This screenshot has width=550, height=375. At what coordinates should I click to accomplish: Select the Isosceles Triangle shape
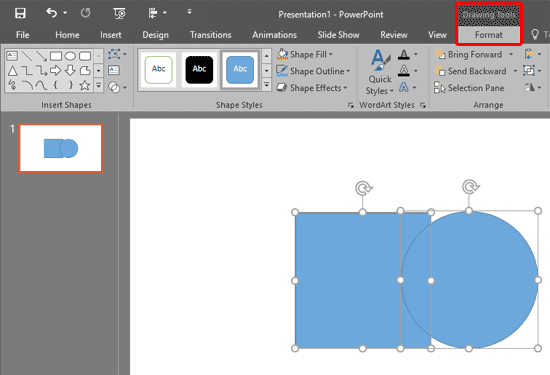13,71
